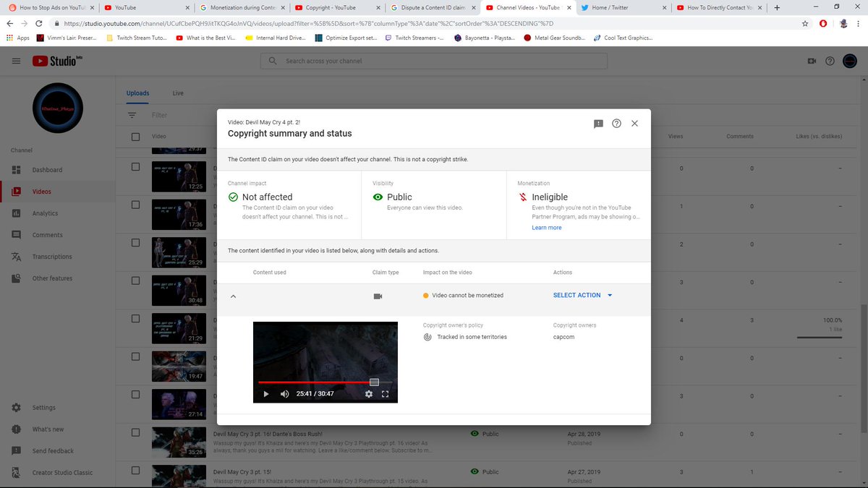Screen dimensions: 868x488
Task: Click the create video camera icon in header
Action: pyautogui.click(x=812, y=61)
